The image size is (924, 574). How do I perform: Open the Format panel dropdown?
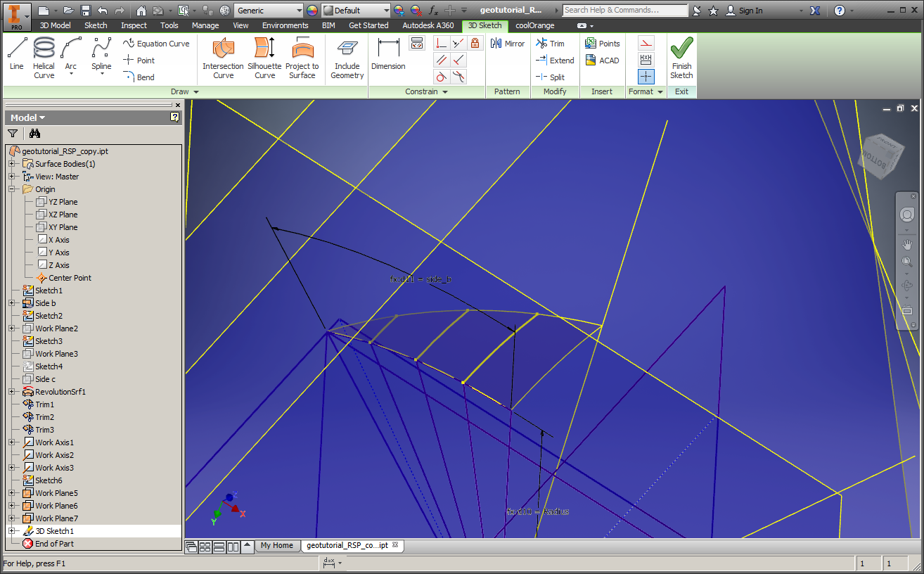click(646, 91)
